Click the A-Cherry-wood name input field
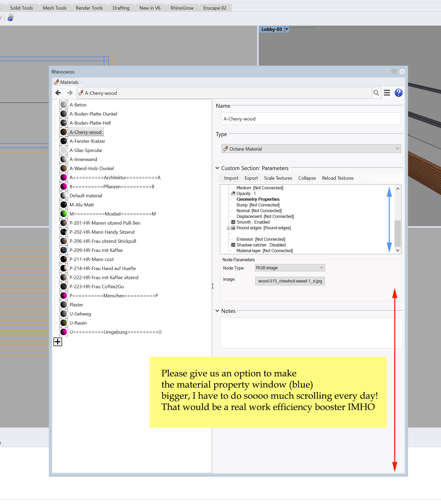 point(311,119)
